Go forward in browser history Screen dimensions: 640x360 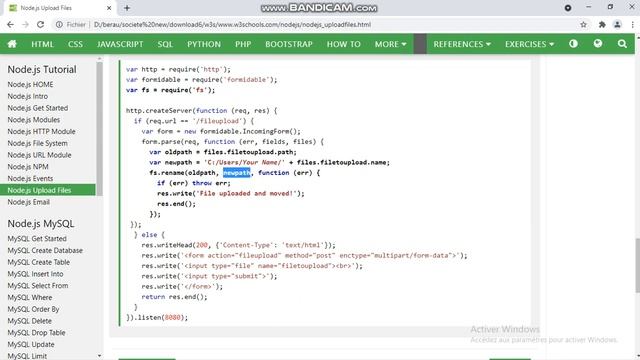tap(25, 24)
